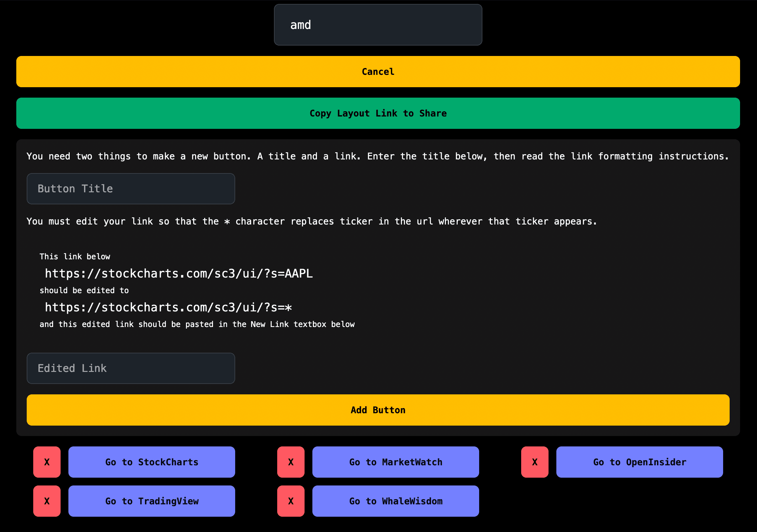757x532 pixels.
Task: Click the Cancel button to discard changes
Action: (x=378, y=71)
